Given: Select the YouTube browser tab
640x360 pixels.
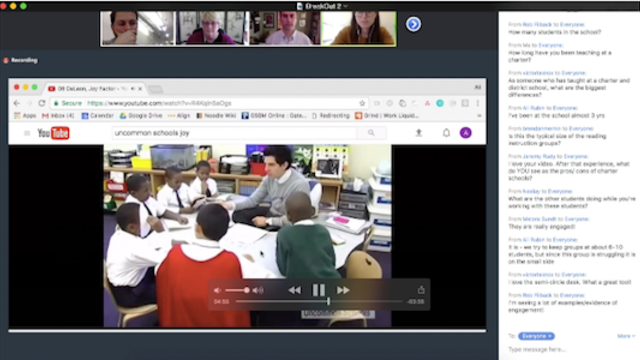Looking at the screenshot, I should [x=94, y=88].
